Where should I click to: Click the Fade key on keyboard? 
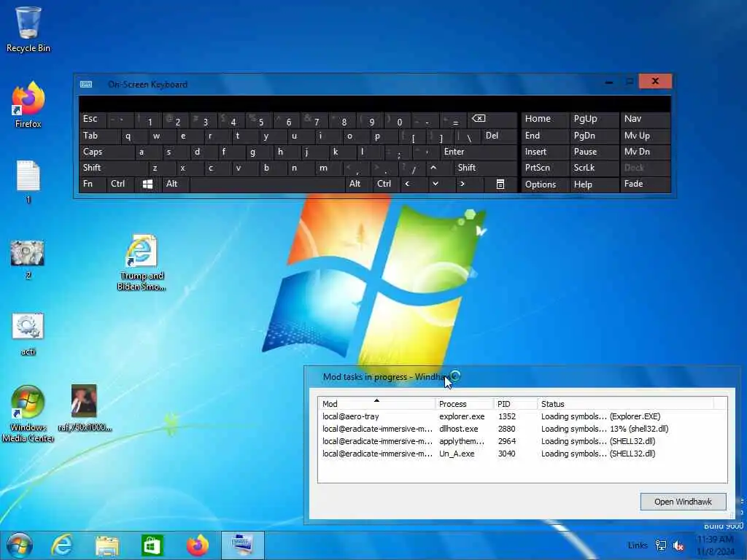645,184
